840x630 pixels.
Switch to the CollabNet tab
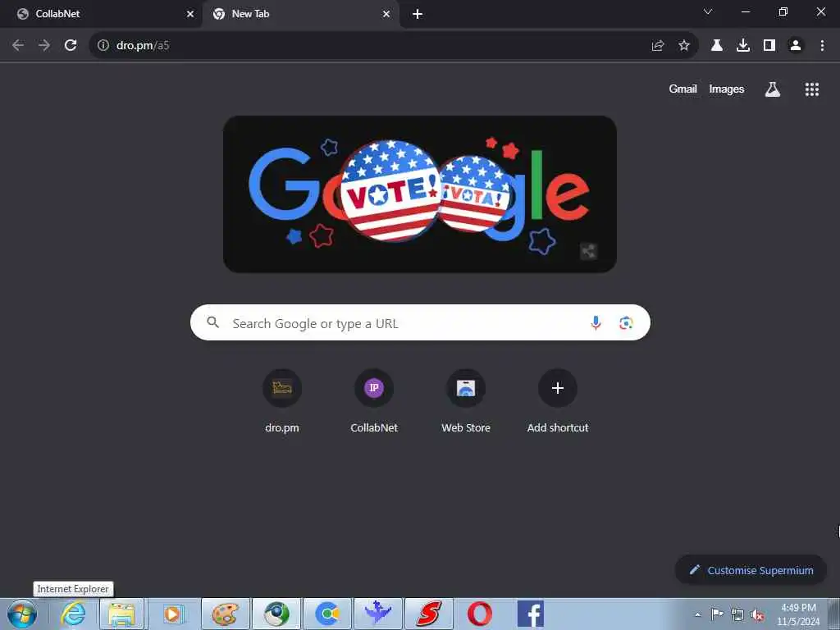click(101, 14)
